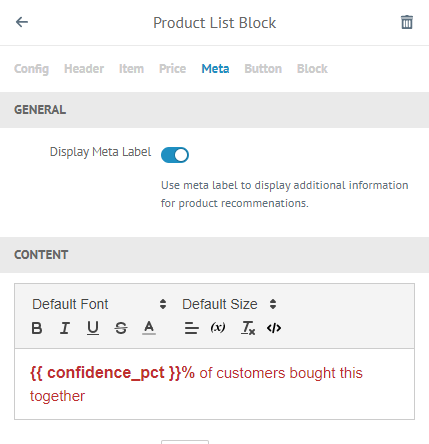429x444 pixels.
Task: Open the Default Size dropdown
Action: tap(229, 304)
